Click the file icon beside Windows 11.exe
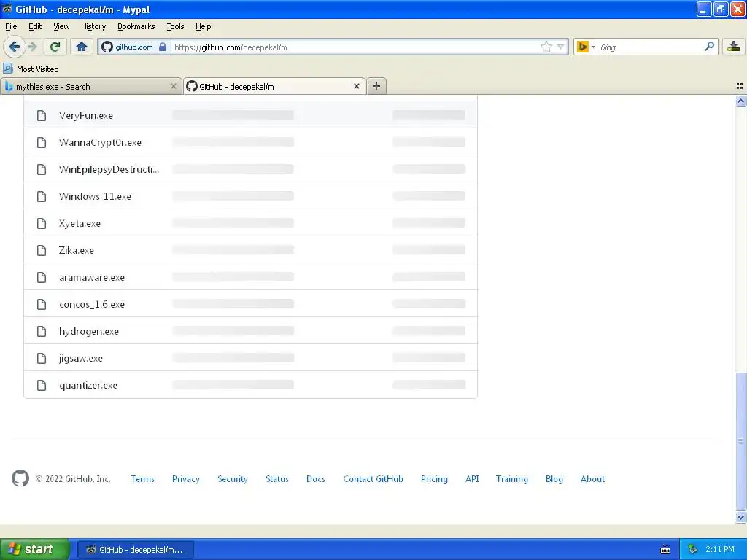 tap(42, 196)
